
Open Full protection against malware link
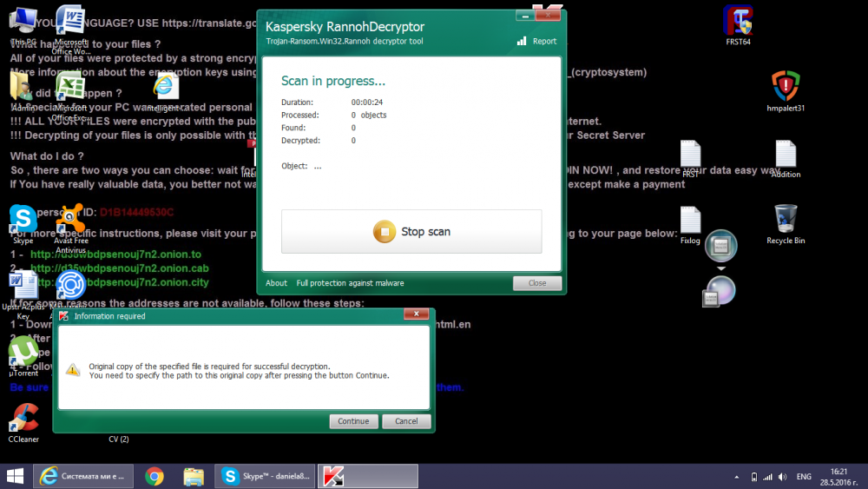coord(350,283)
